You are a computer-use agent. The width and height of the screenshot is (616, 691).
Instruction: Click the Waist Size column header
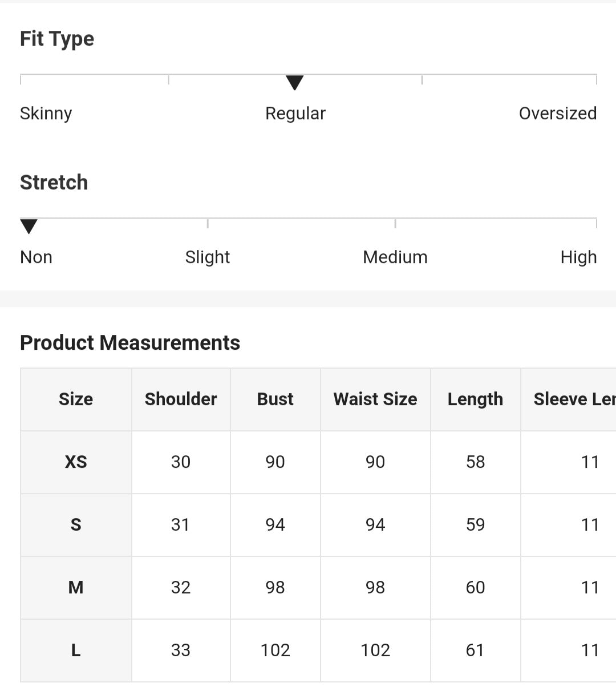click(375, 399)
